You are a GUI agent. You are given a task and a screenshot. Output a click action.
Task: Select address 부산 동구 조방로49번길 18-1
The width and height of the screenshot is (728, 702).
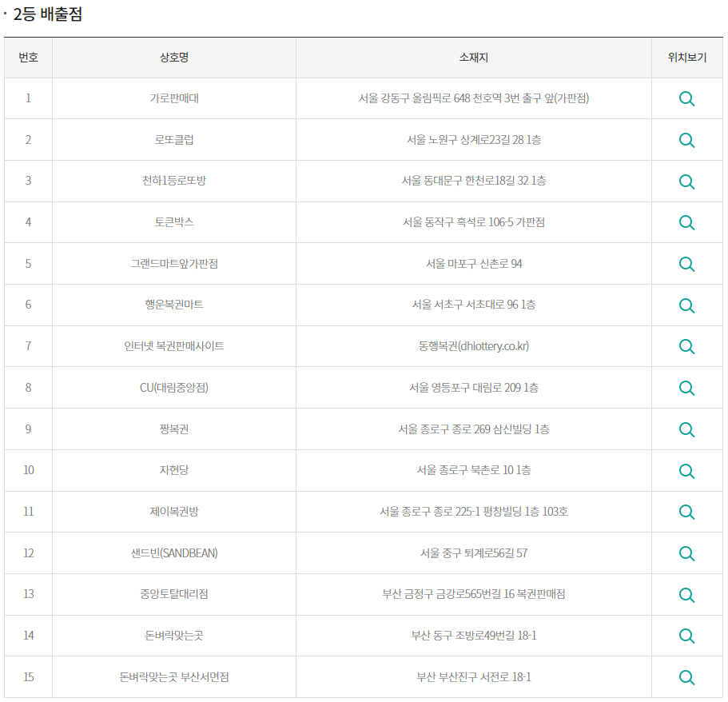[x=474, y=635]
